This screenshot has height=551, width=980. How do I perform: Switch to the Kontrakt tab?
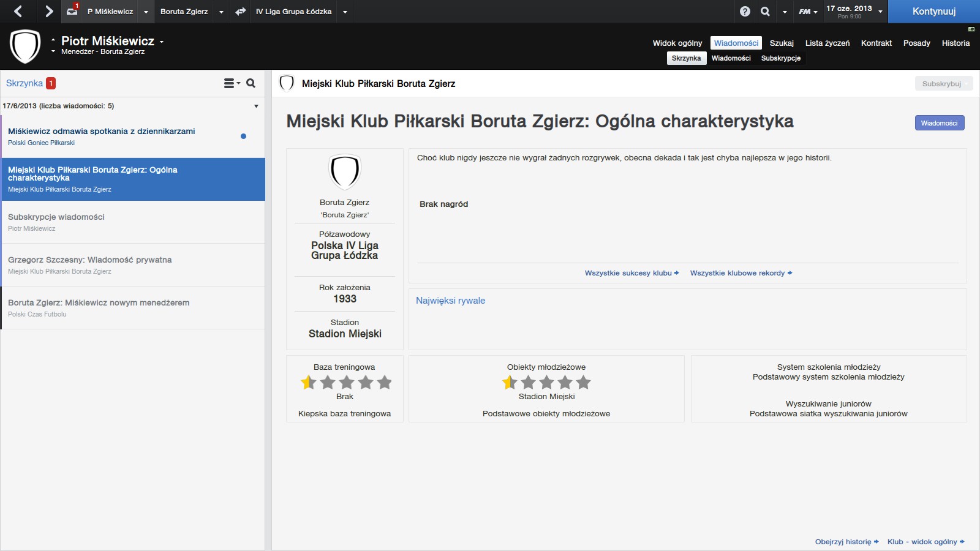[876, 43]
